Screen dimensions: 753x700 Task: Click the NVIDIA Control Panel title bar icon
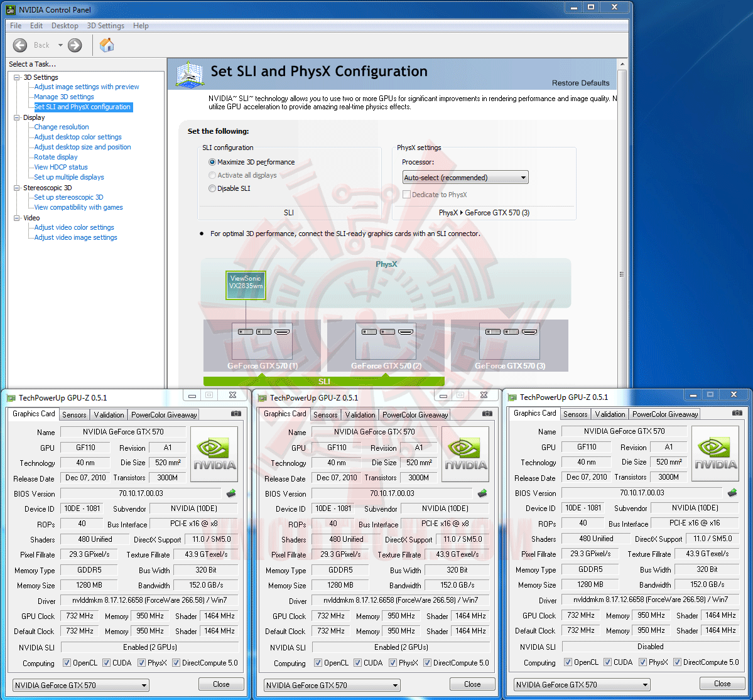(x=10, y=9)
